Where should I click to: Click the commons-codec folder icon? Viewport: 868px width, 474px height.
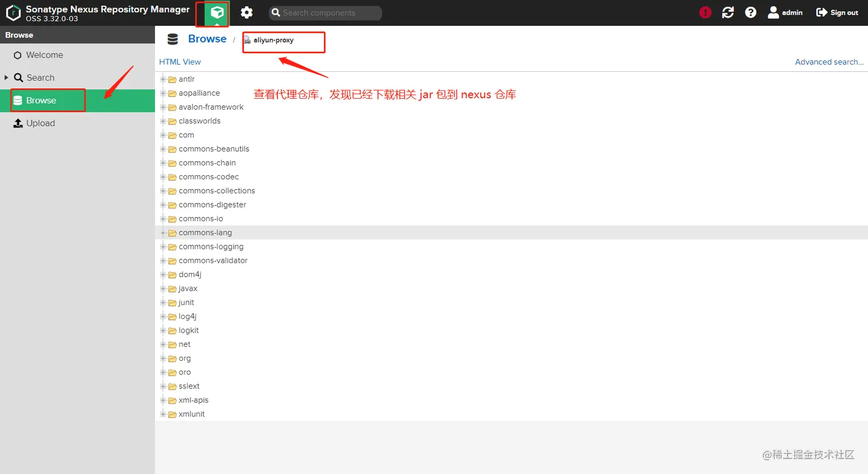pyautogui.click(x=172, y=177)
